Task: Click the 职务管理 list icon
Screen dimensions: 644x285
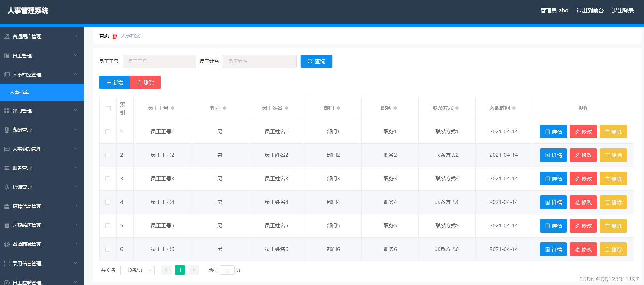Action: tap(7, 168)
